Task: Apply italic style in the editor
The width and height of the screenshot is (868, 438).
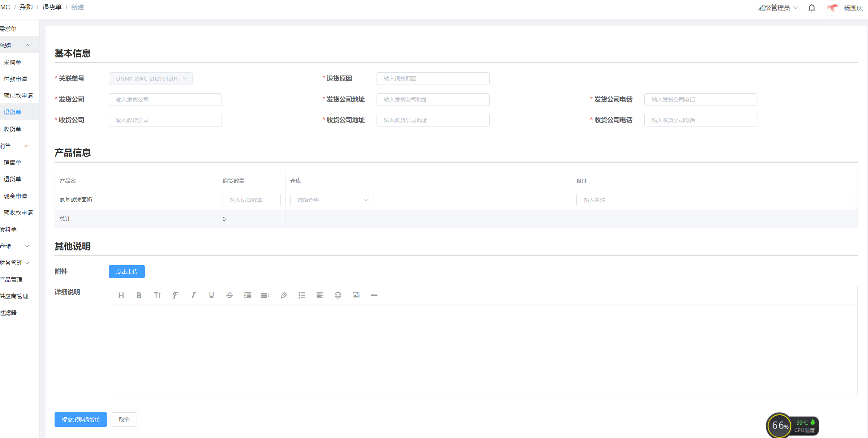Action: (x=193, y=295)
